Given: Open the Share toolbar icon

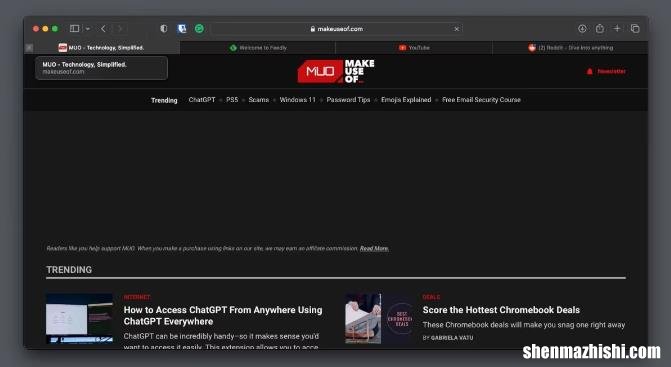Looking at the screenshot, I should (600, 29).
